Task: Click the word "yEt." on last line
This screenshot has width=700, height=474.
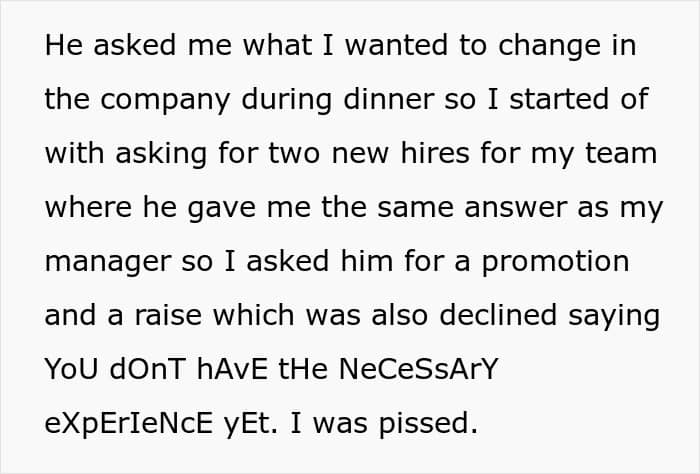Action: [250, 424]
